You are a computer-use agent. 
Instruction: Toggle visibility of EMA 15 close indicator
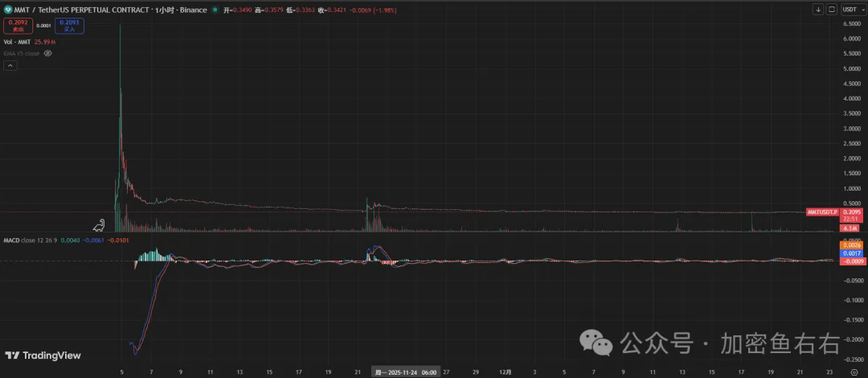pos(47,53)
